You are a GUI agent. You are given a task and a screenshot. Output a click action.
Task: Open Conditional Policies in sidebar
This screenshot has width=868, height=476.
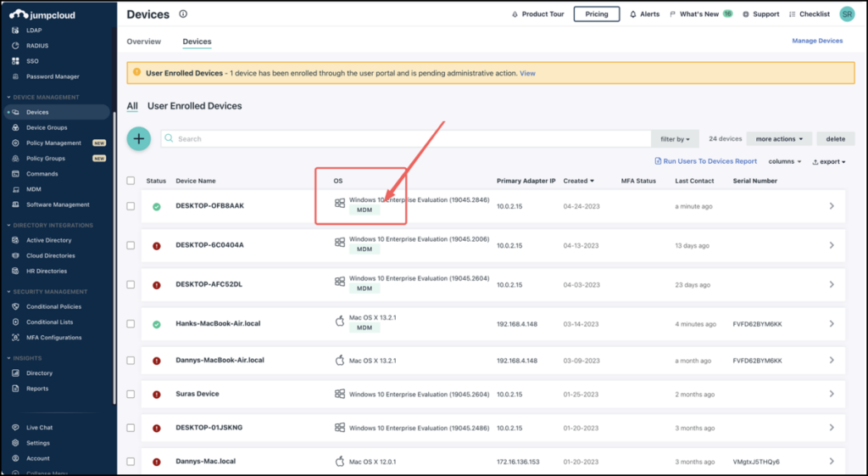pyautogui.click(x=53, y=307)
